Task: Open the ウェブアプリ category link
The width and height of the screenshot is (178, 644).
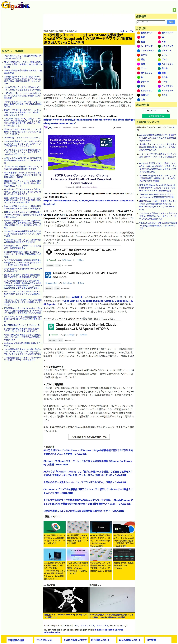Action: pos(167,86)
